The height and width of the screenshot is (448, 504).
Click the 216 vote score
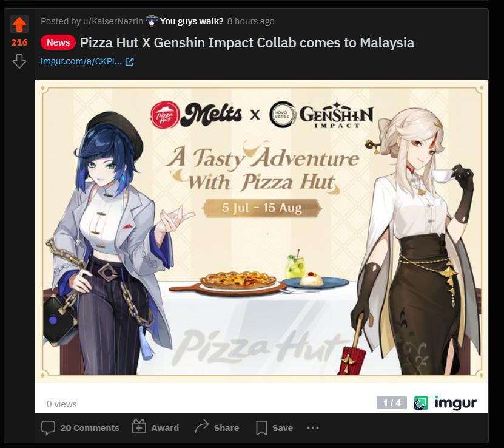pyautogui.click(x=19, y=42)
